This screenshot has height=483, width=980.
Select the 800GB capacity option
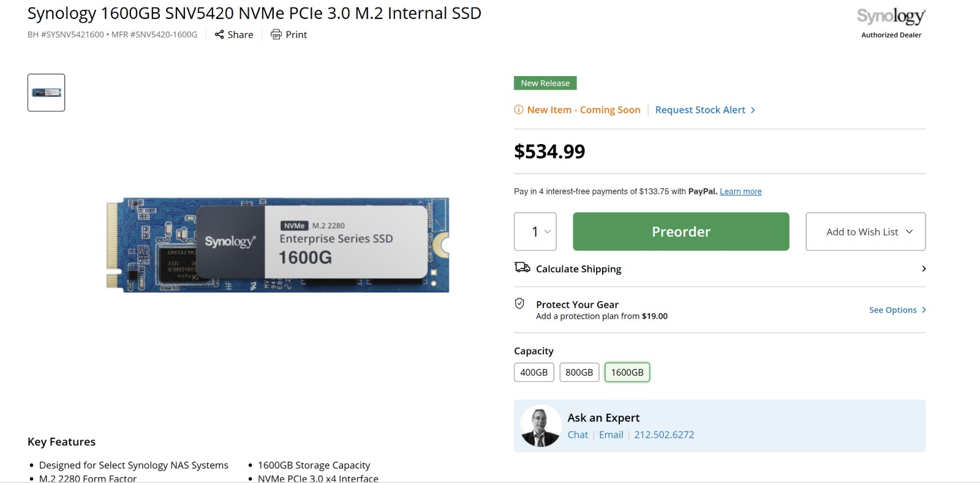(x=579, y=372)
